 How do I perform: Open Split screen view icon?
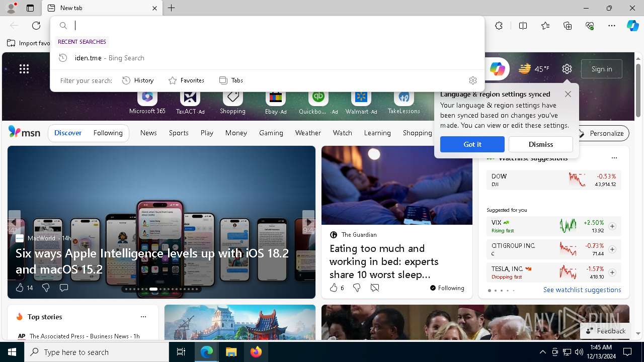click(x=523, y=26)
